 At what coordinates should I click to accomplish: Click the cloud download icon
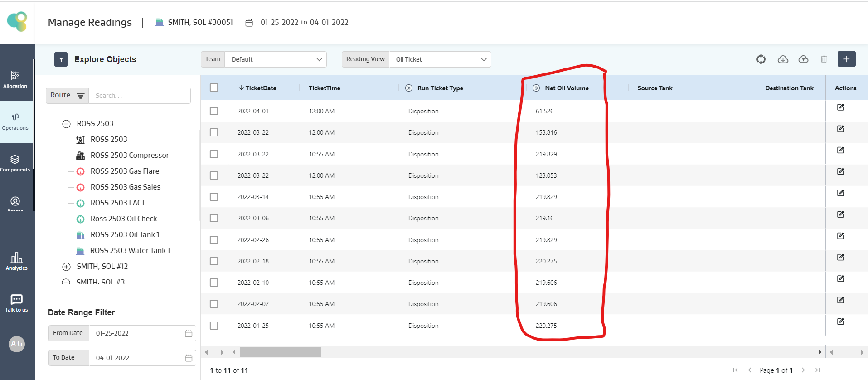pos(783,59)
